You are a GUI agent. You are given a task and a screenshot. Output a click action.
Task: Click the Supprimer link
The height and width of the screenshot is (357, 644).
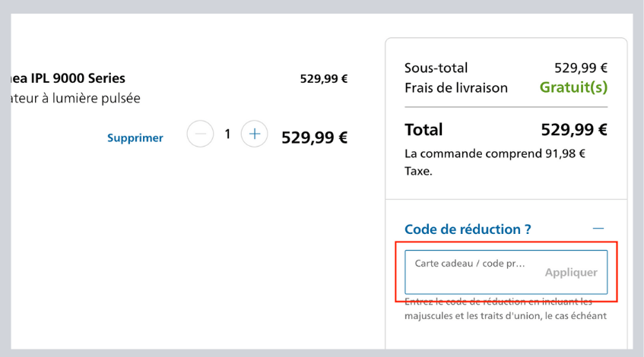(x=135, y=138)
